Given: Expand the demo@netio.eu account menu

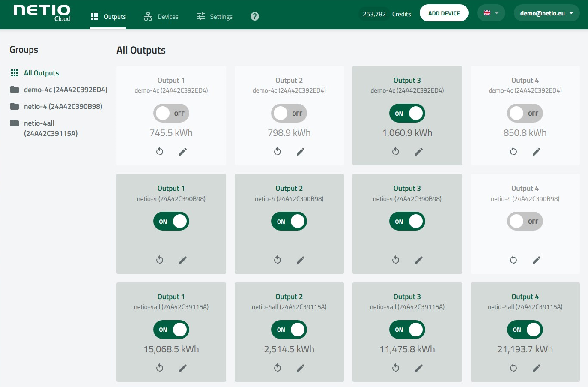Looking at the screenshot, I should [546, 13].
